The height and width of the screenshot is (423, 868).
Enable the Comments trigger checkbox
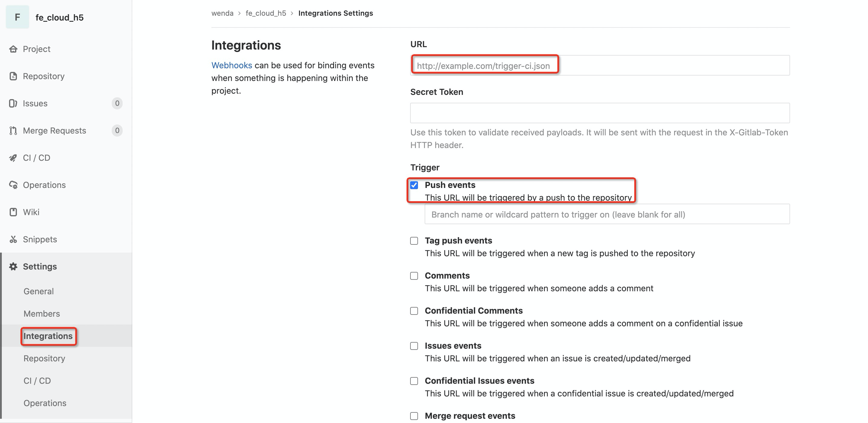coord(414,276)
